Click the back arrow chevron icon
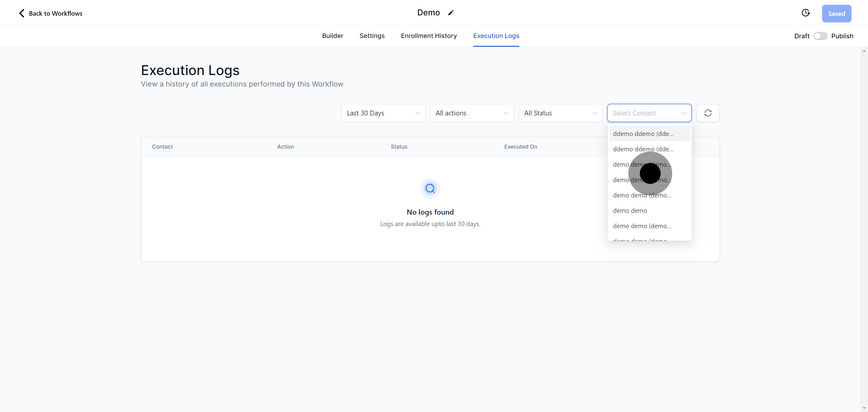868x412 pixels. point(22,14)
